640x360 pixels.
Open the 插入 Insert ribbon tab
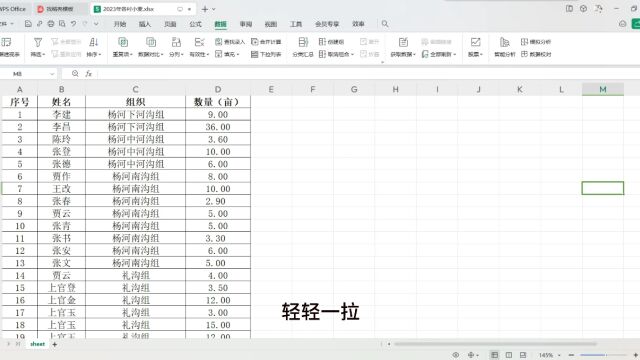coord(144,24)
